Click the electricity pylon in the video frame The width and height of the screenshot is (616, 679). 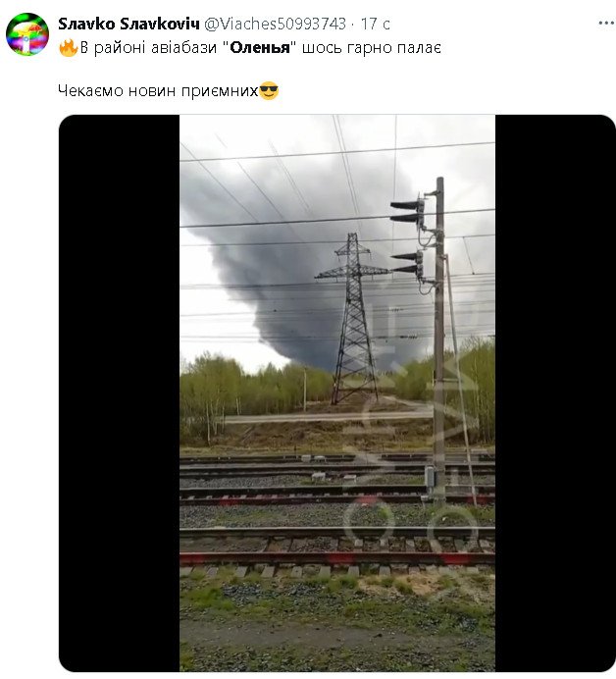click(x=354, y=318)
